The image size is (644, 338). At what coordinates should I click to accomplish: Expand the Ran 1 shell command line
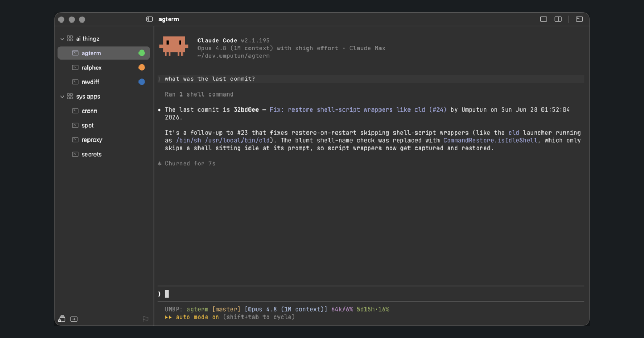[x=199, y=94]
